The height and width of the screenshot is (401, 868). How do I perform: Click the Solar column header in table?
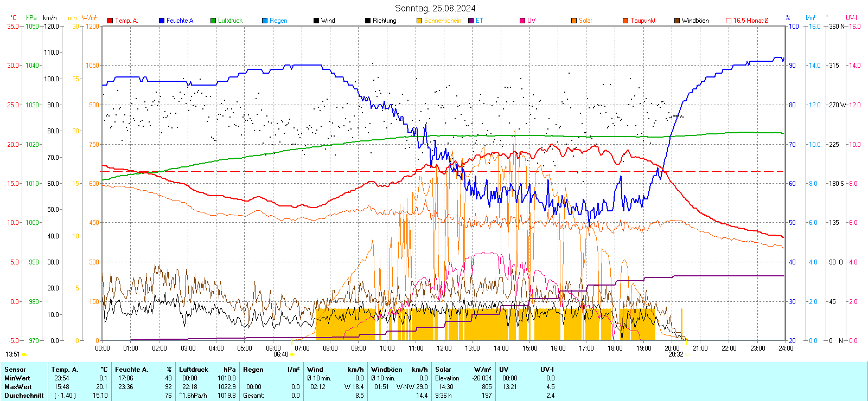(443, 370)
